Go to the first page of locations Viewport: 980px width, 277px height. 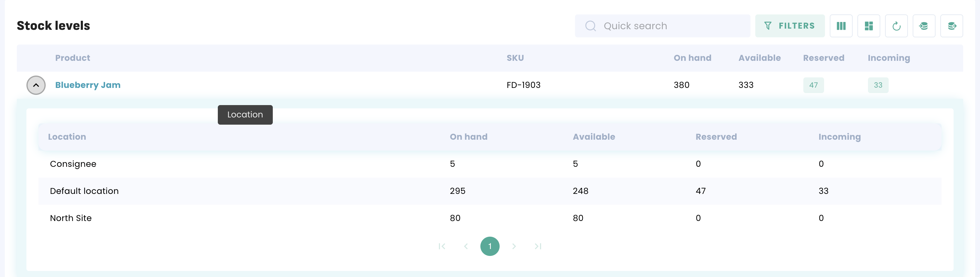pos(442,247)
